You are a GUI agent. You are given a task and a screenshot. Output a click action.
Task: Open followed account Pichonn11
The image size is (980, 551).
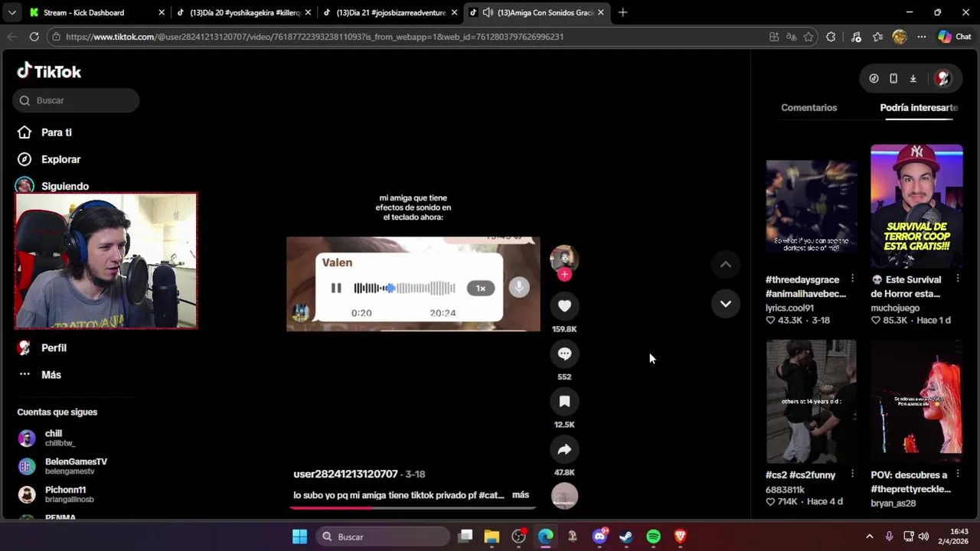(57, 494)
